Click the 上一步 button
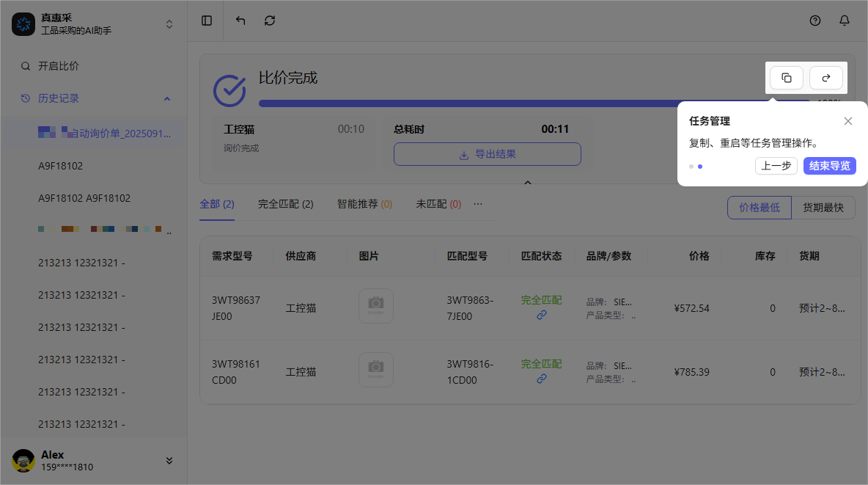The image size is (868, 485). [x=776, y=166]
